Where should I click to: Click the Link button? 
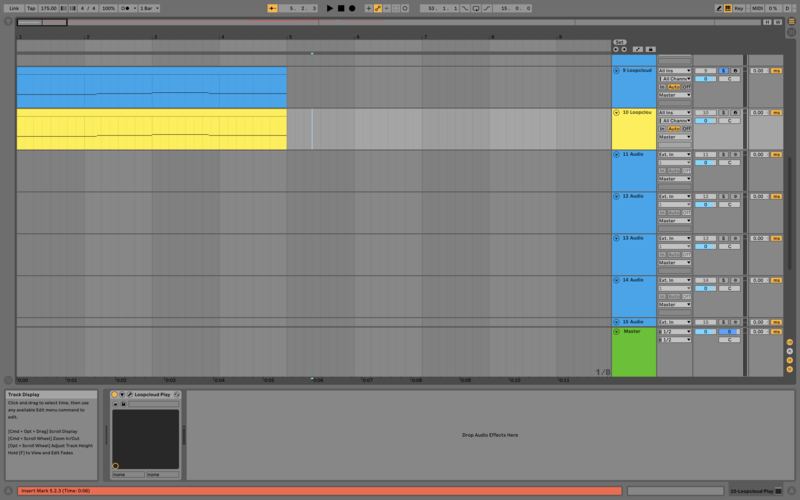[13, 8]
